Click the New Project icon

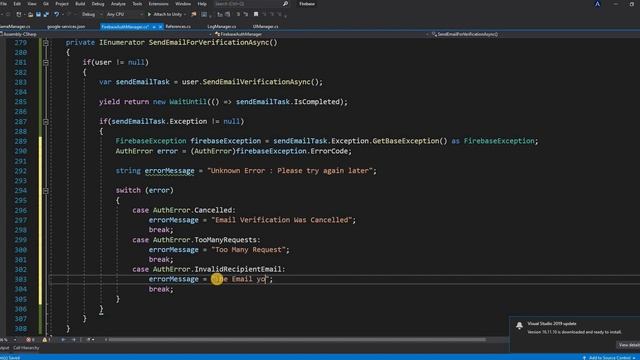(x=19, y=14)
